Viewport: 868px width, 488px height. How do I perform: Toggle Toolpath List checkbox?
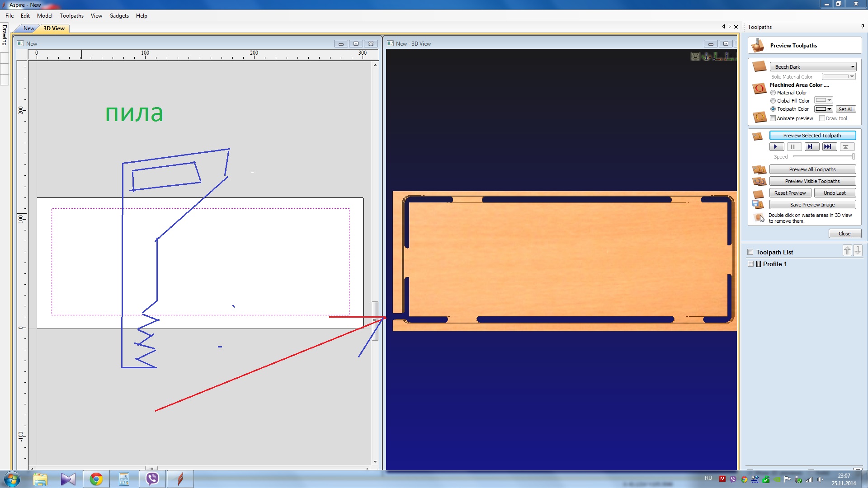[750, 252]
